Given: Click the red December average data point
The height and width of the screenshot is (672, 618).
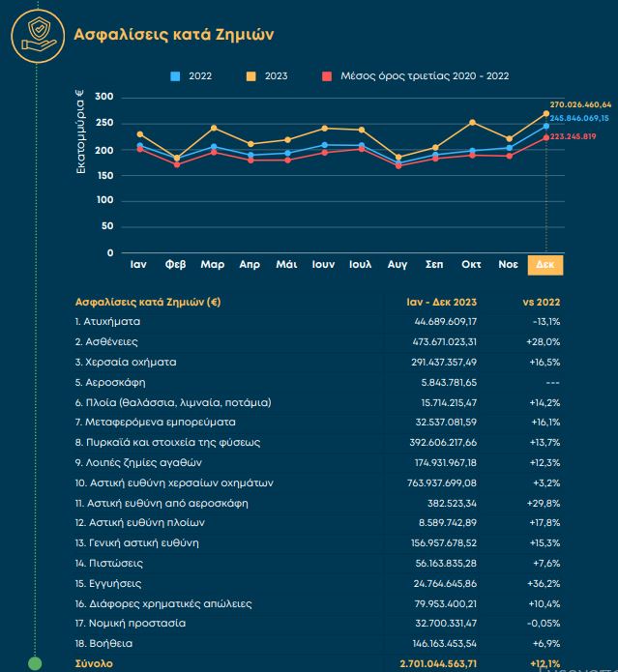Looking at the screenshot, I should pyautogui.click(x=546, y=137).
